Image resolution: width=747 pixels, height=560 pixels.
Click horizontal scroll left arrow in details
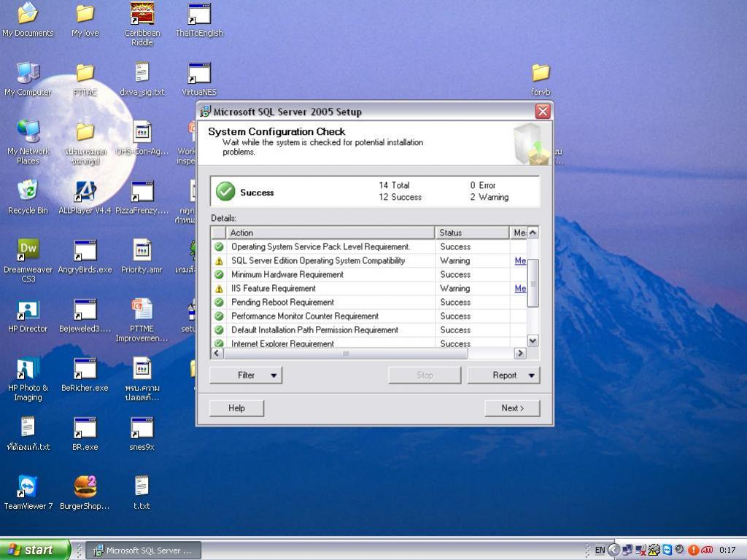click(217, 353)
